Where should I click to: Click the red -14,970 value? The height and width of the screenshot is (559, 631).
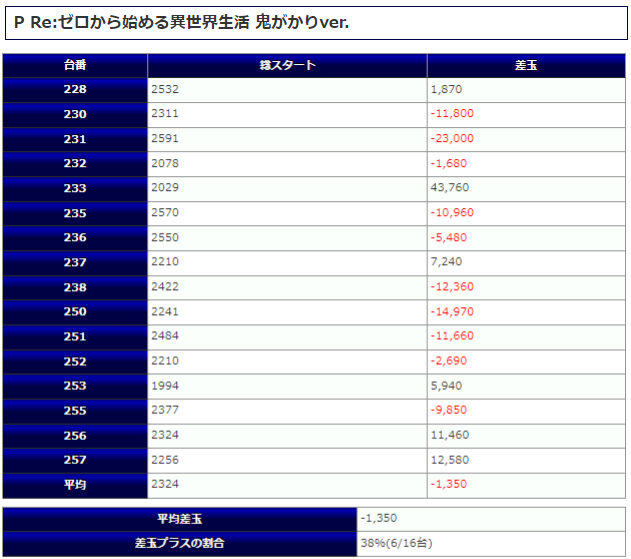[452, 311]
